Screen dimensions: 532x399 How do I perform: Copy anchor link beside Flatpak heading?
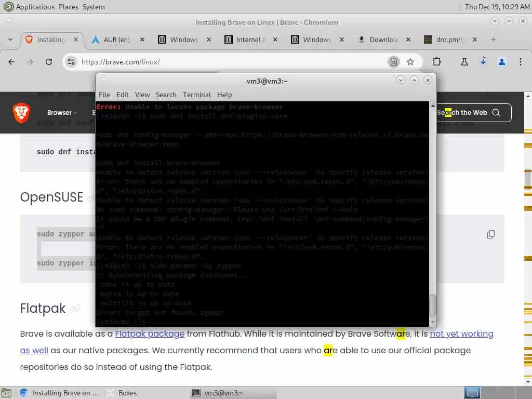click(x=75, y=309)
